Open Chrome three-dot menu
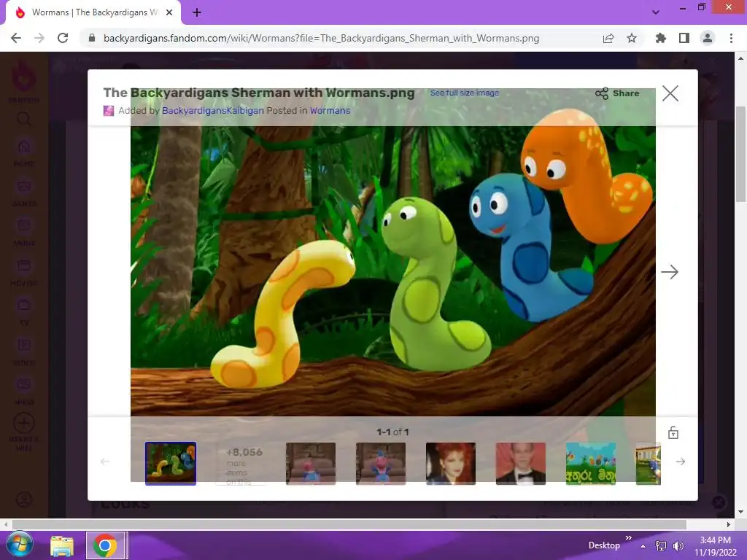Image resolution: width=747 pixels, height=560 pixels. coord(731,38)
